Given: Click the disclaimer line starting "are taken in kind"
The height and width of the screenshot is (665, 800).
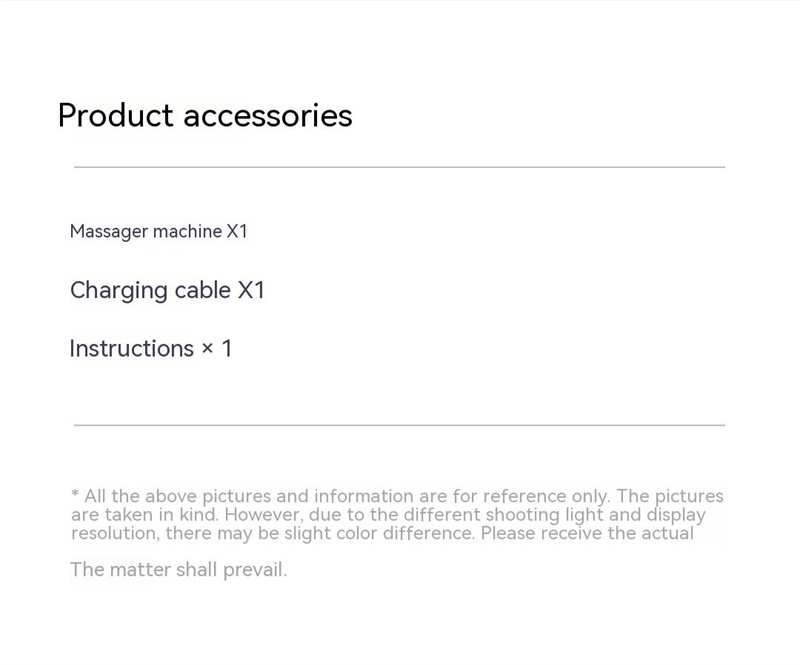Looking at the screenshot, I should point(388,515).
